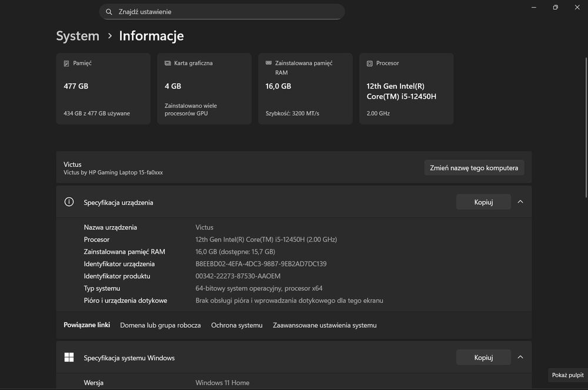Go back to System breadcrumb
The height and width of the screenshot is (390, 588).
[x=78, y=36]
